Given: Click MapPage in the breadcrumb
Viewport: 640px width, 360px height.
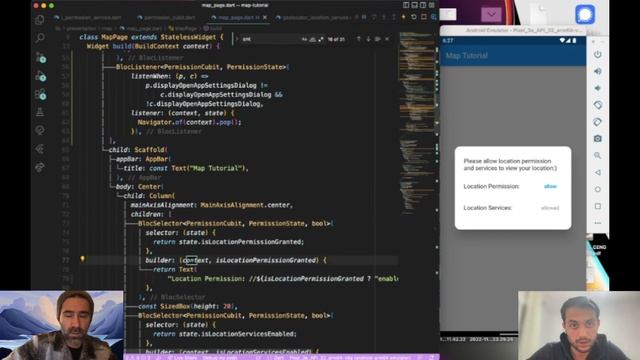Looking at the screenshot, I should 183,28.
